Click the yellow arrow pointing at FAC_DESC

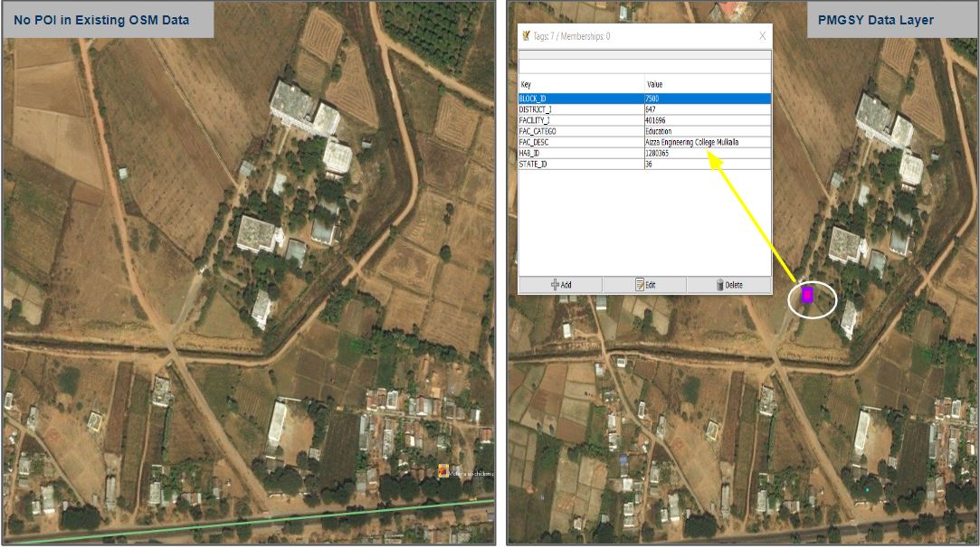click(751, 217)
